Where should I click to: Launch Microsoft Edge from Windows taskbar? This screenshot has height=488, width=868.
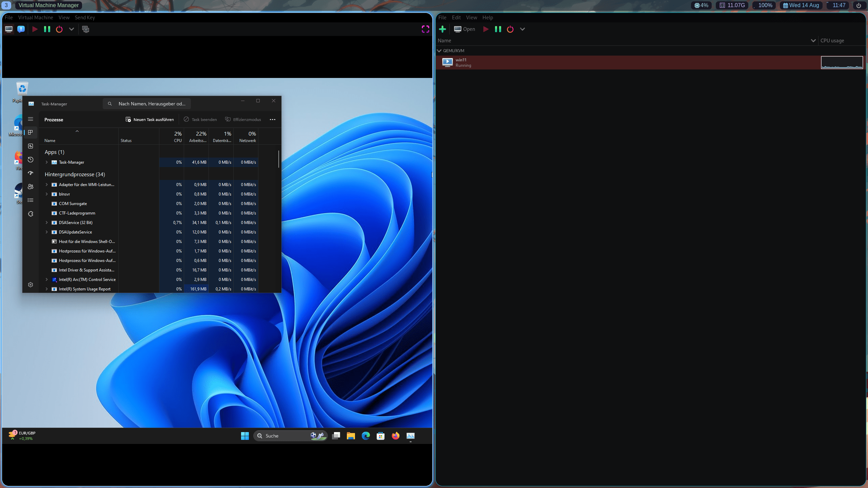[366, 436]
